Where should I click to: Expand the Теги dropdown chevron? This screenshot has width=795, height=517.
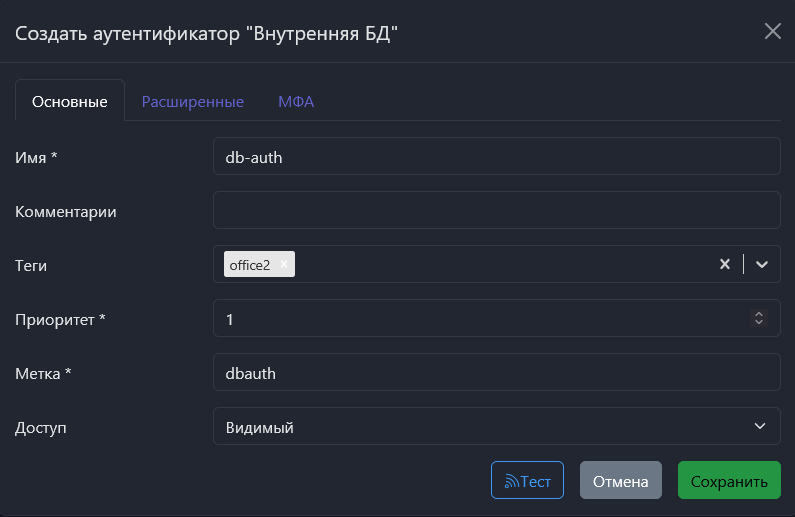tap(762, 264)
